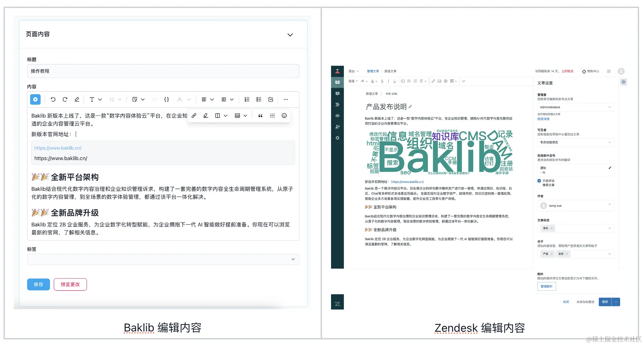Click the link icon in Baklib floating toolbar
This screenshot has width=644, height=345.
coord(194,116)
